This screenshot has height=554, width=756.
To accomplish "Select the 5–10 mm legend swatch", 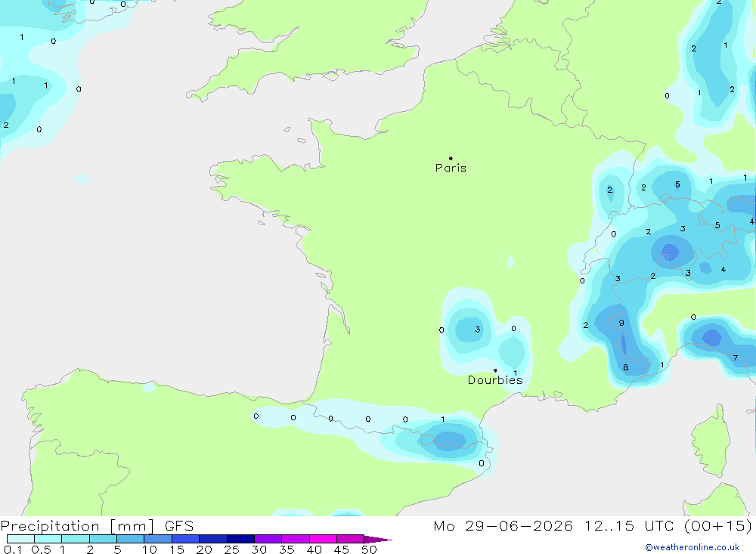I will [x=131, y=539].
